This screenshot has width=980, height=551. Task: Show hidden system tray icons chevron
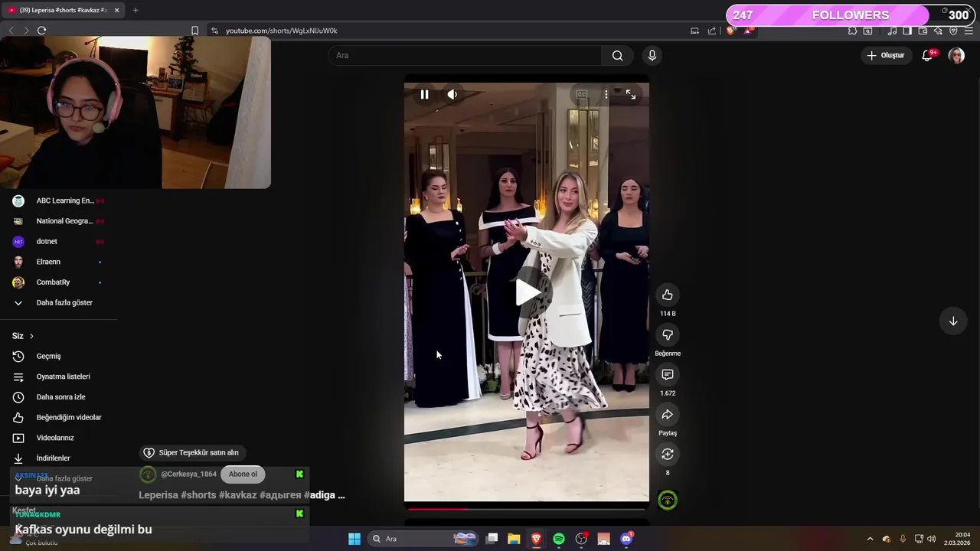click(870, 539)
